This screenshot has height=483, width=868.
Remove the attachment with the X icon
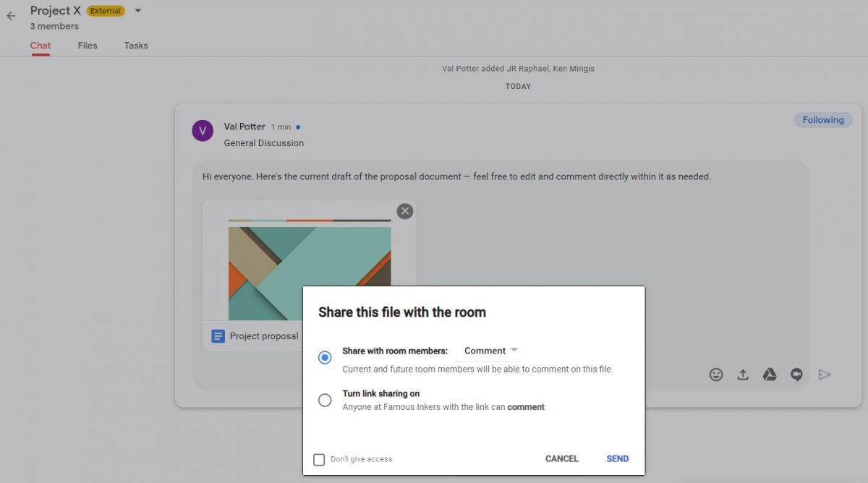[405, 211]
